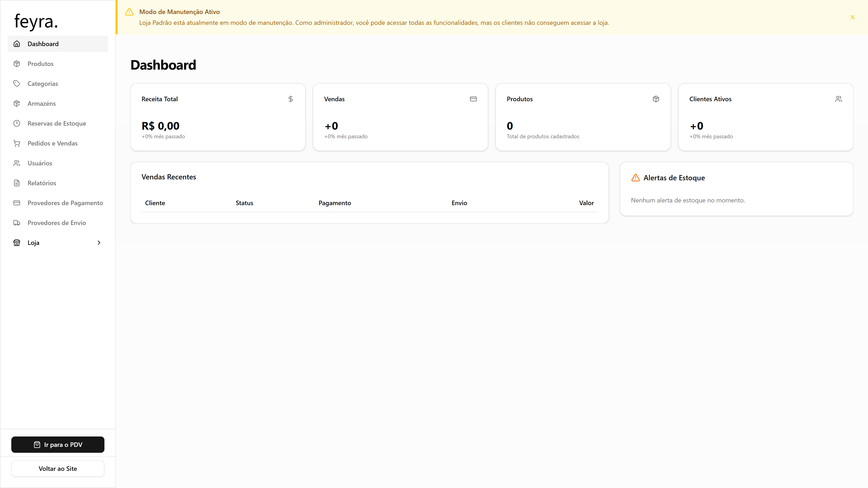Navigate to Usuários section

[40, 163]
